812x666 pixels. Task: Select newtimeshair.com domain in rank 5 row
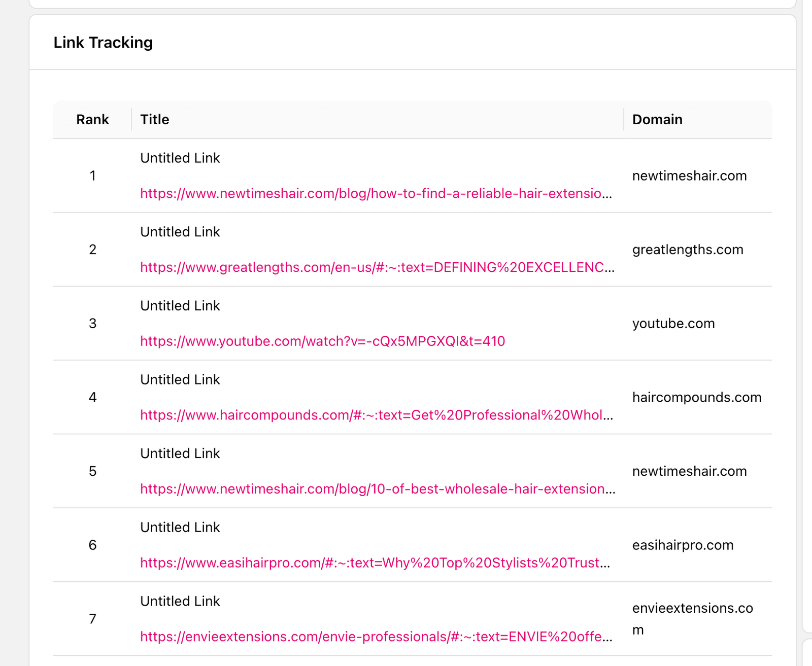click(x=689, y=471)
